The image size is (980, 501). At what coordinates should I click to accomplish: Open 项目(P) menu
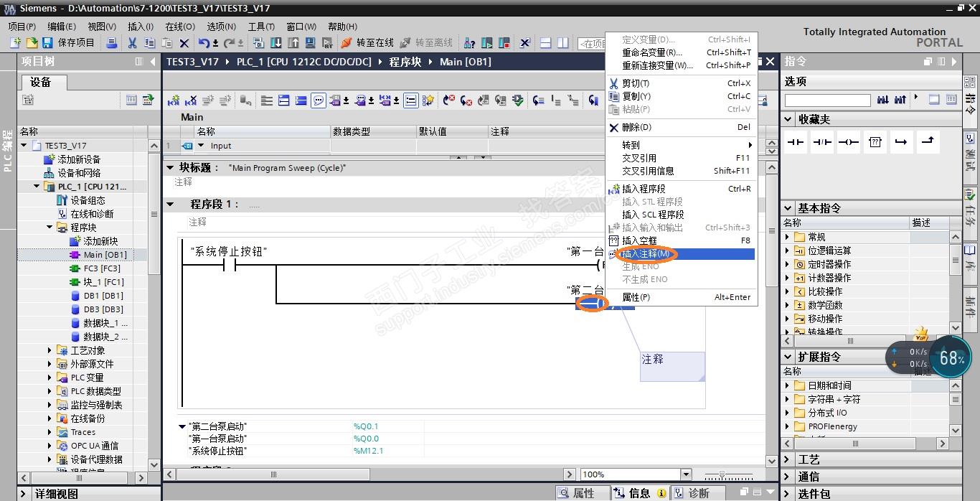[22, 27]
